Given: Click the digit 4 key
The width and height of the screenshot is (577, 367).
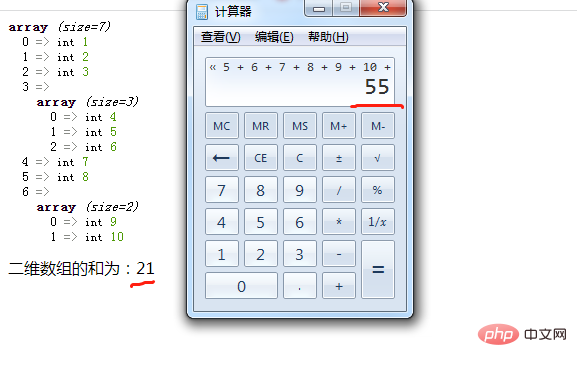Looking at the screenshot, I should (x=222, y=222).
